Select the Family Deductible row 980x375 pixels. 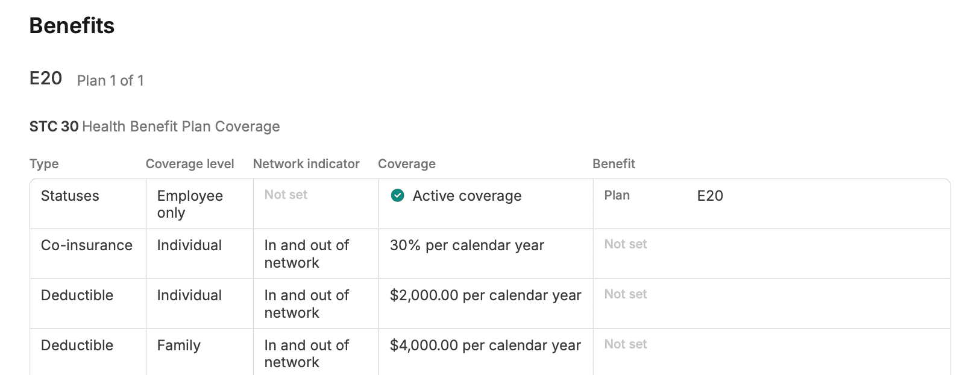point(77,345)
